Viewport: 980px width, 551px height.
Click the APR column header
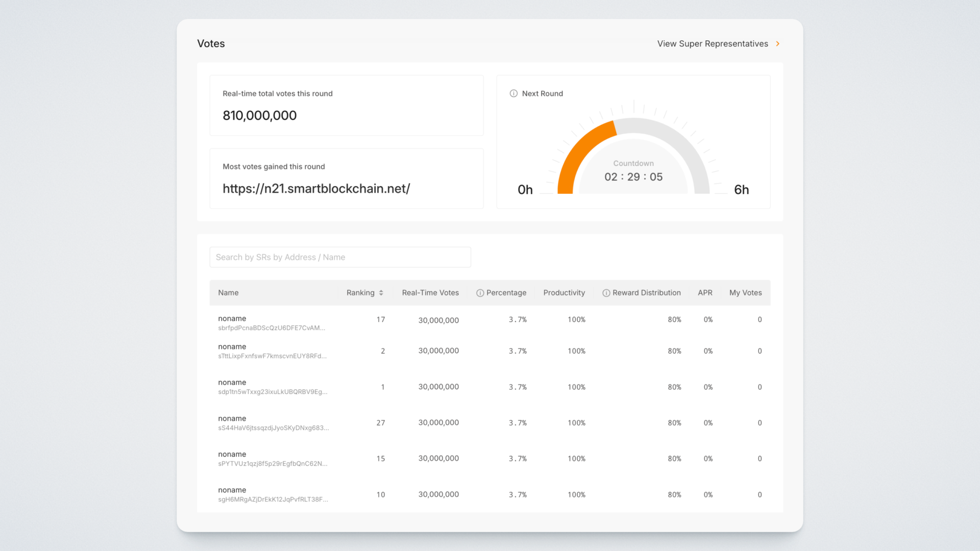click(x=705, y=293)
